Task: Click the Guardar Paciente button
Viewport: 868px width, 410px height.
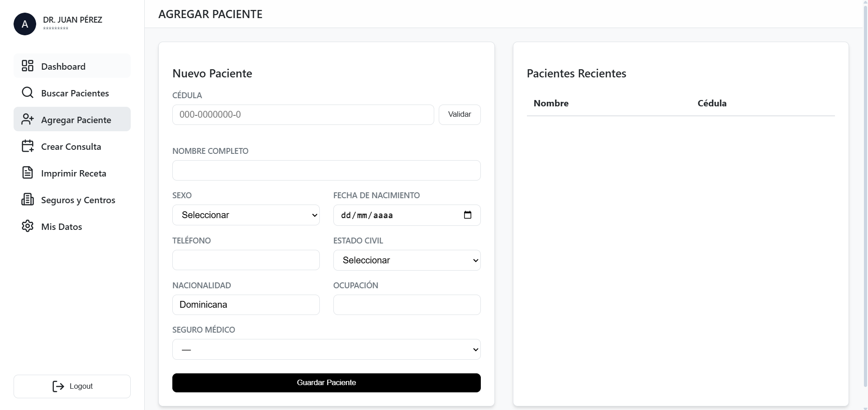Action: tap(326, 383)
